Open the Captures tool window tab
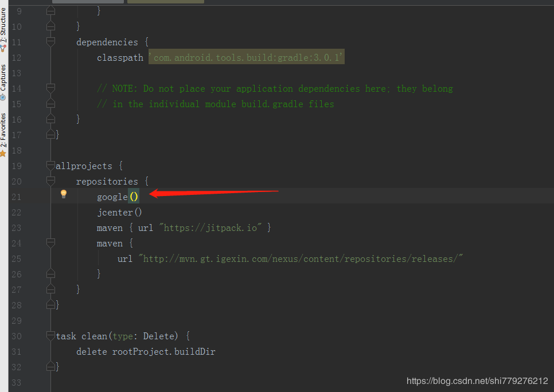The height and width of the screenshot is (392, 554). pos(3,83)
